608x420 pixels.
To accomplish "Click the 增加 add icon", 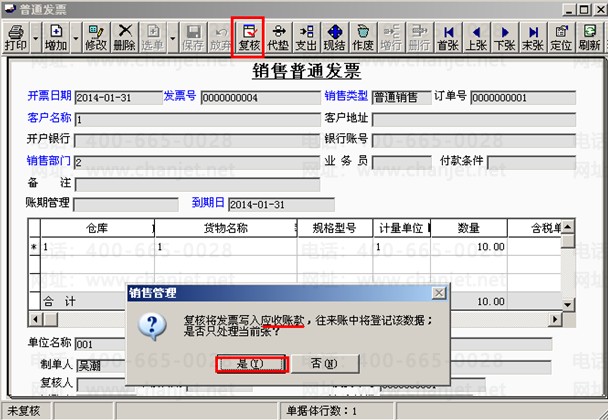I will [56, 38].
